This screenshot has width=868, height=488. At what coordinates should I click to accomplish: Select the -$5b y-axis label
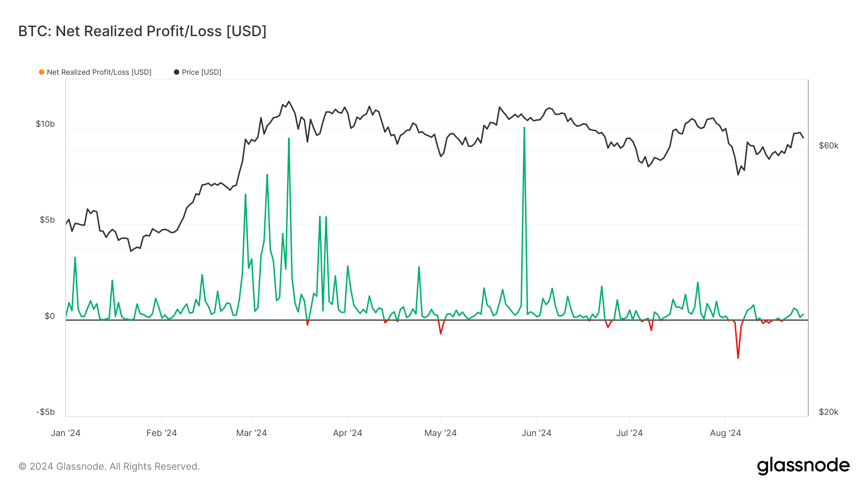(46, 412)
